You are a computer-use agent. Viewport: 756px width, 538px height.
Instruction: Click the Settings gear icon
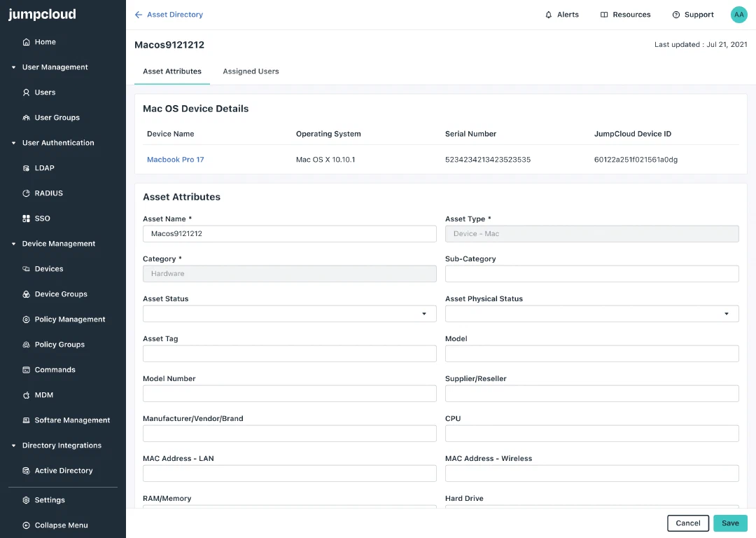(26, 500)
